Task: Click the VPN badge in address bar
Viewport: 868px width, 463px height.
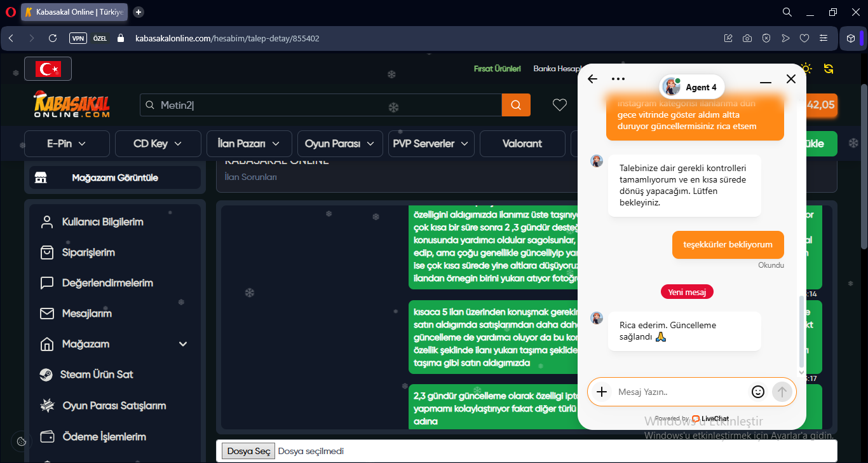Action: coord(78,38)
